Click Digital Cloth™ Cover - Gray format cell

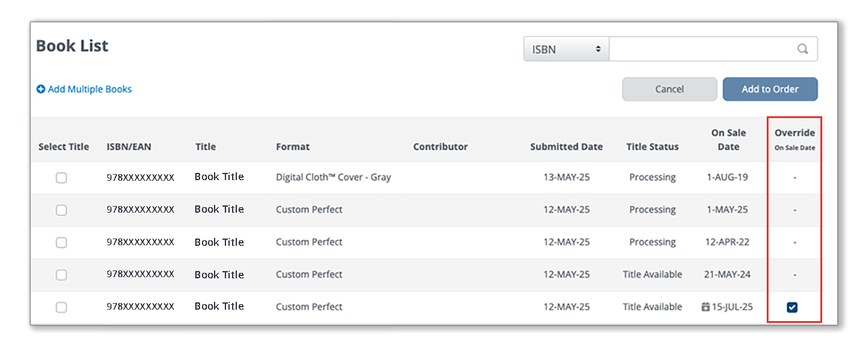click(x=333, y=177)
